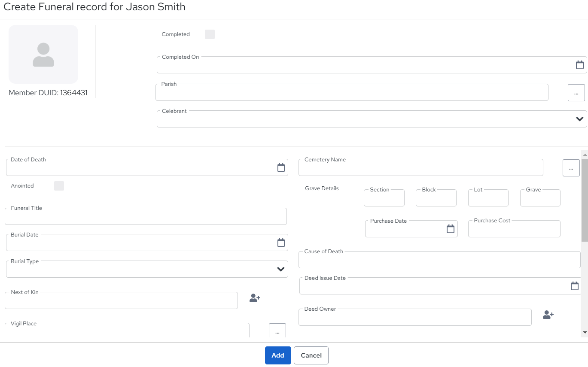Tick the Anointed checkbox
This screenshot has width=588, height=367.
pos(59,186)
